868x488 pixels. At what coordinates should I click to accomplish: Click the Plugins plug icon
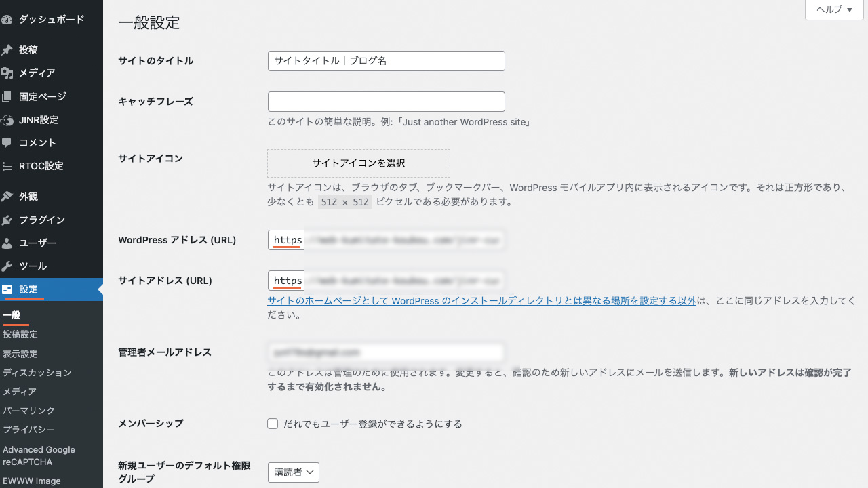coord(7,220)
